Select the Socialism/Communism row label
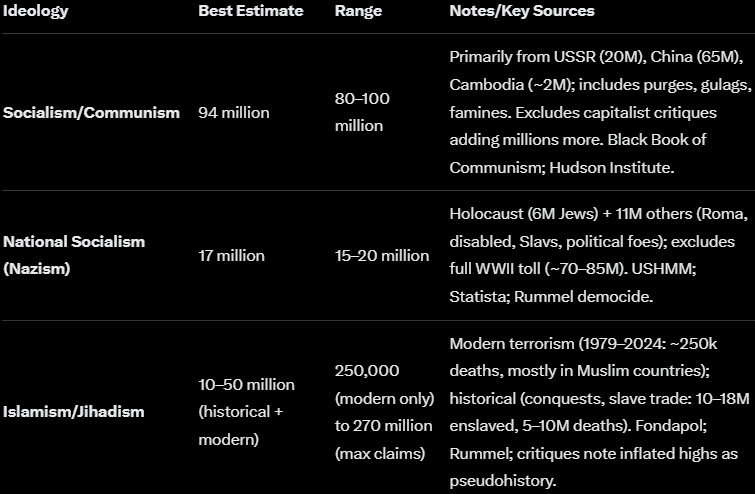Image resolution: width=755 pixels, height=494 pixels. (91, 112)
